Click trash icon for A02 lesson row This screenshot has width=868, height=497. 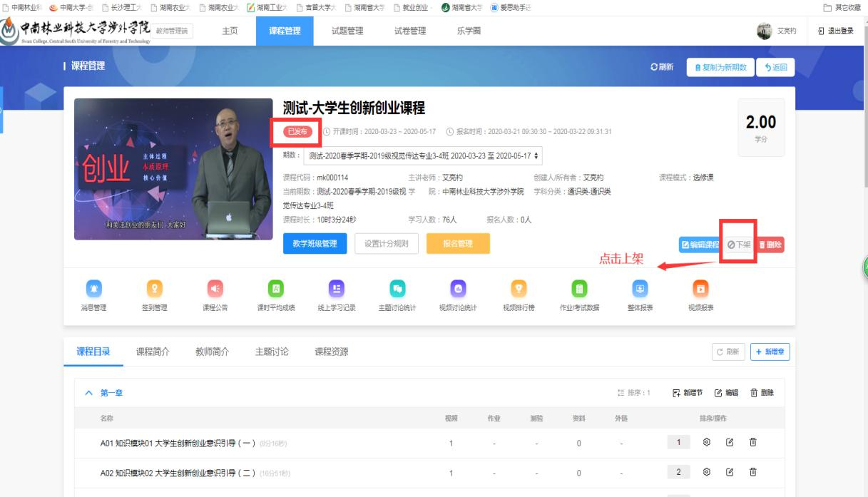tap(752, 473)
